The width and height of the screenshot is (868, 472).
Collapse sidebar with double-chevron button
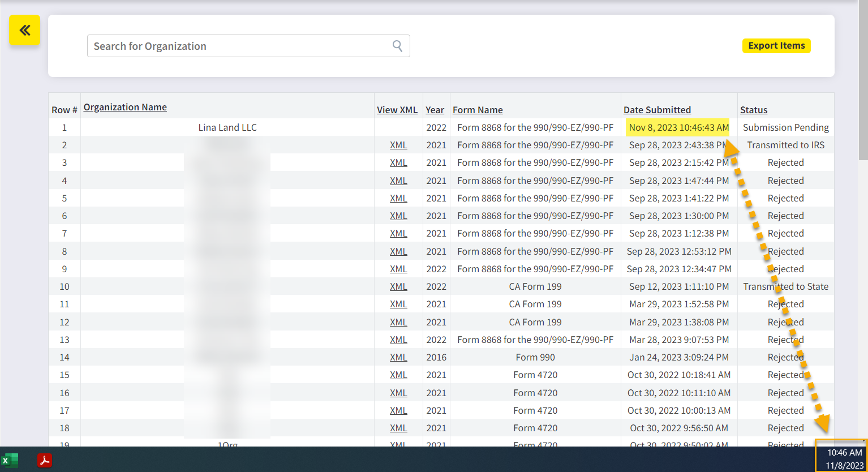click(x=24, y=30)
